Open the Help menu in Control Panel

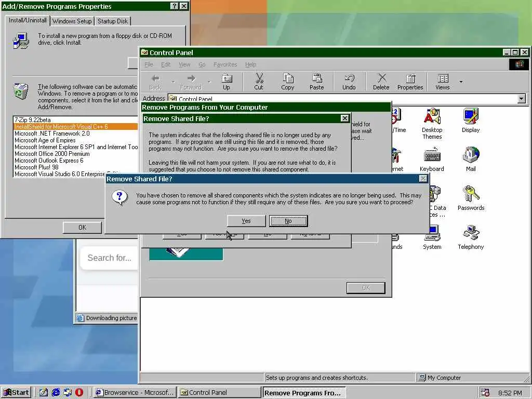tap(251, 64)
